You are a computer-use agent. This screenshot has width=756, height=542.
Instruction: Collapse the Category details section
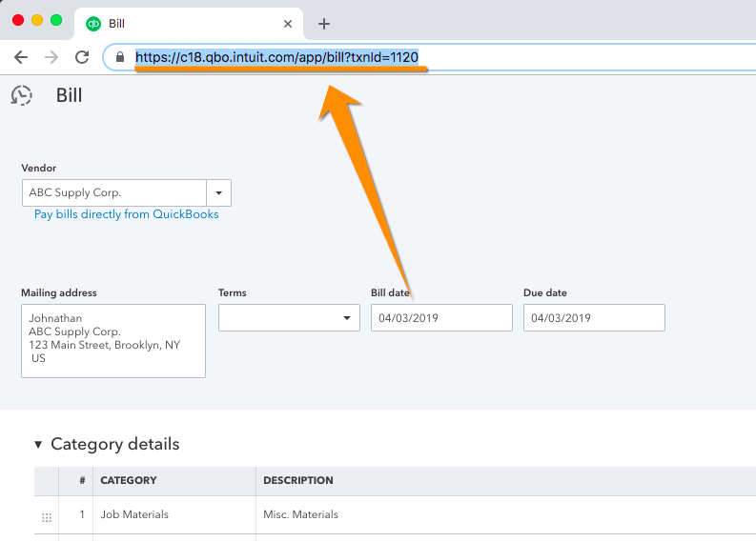click(38, 444)
